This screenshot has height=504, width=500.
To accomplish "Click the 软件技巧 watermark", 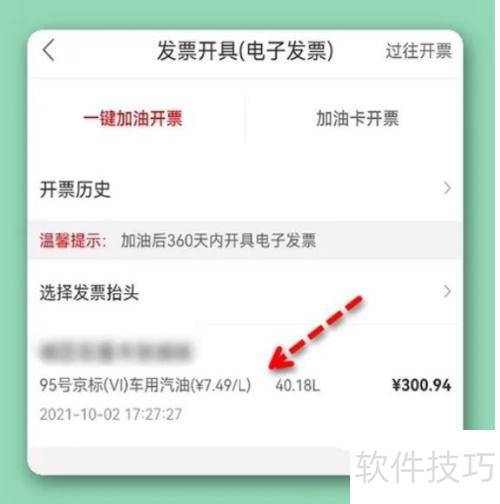I will [x=425, y=467].
